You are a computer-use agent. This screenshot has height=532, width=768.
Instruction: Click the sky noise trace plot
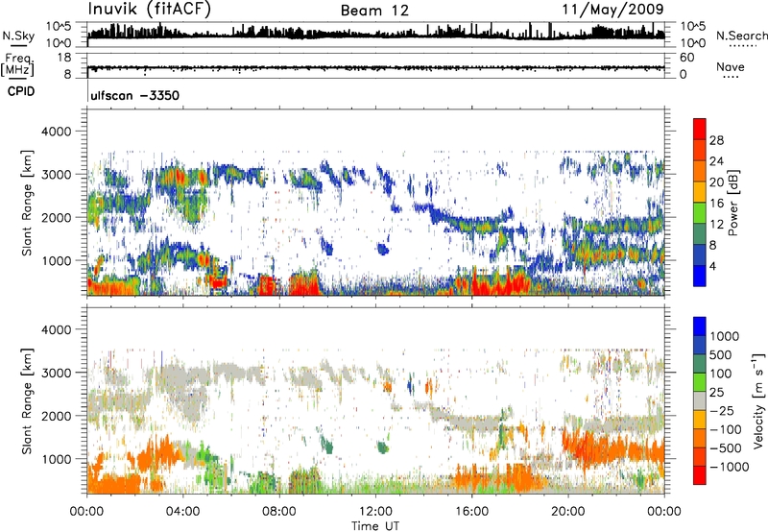(375, 35)
